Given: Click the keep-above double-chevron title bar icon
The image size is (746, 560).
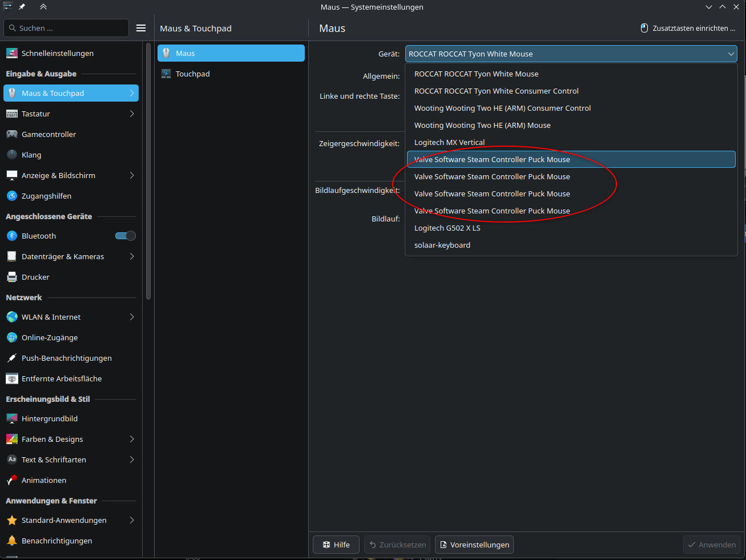Looking at the screenshot, I should pyautogui.click(x=43, y=7).
